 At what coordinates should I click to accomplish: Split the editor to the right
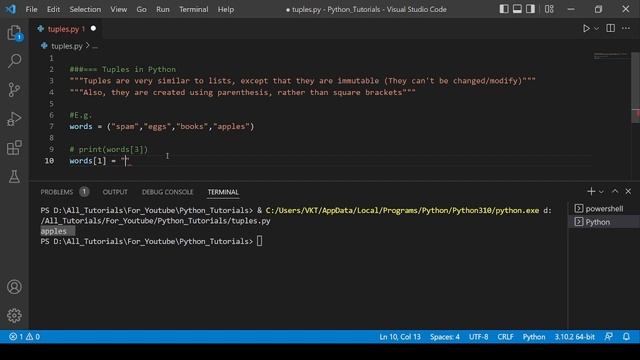pyautogui.click(x=611, y=28)
